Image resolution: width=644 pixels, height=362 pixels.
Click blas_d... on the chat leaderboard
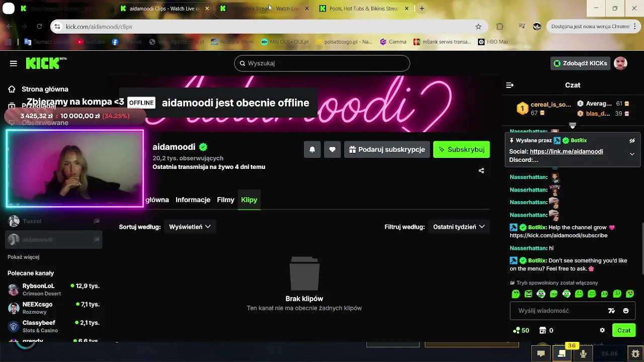(x=598, y=114)
